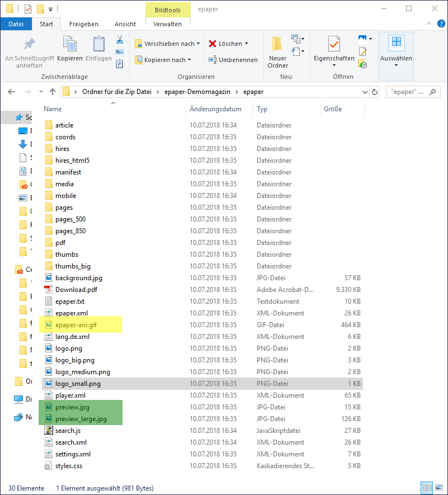Select the settings.xml file
The width and height of the screenshot is (448, 495).
coord(73,454)
